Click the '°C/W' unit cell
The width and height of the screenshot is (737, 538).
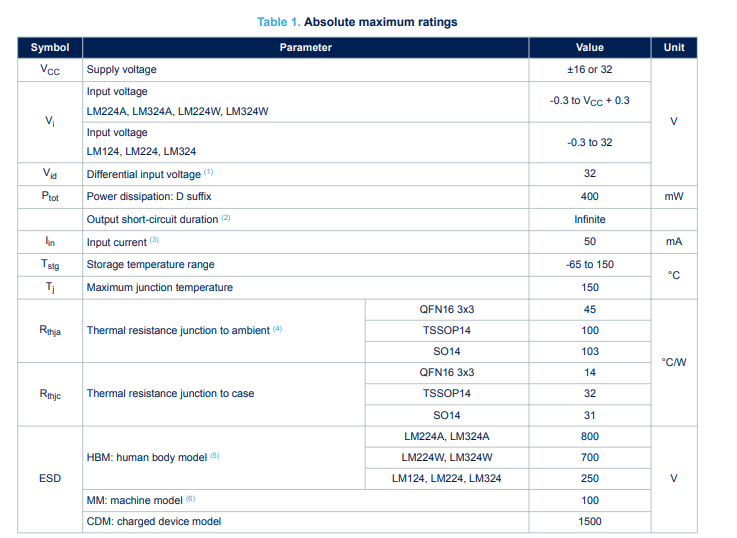[x=674, y=362]
